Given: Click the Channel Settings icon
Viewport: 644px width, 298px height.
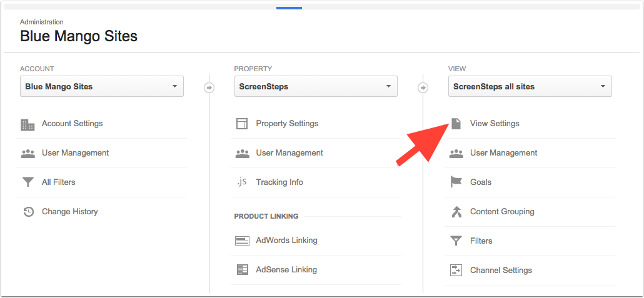Looking at the screenshot, I should [456, 271].
